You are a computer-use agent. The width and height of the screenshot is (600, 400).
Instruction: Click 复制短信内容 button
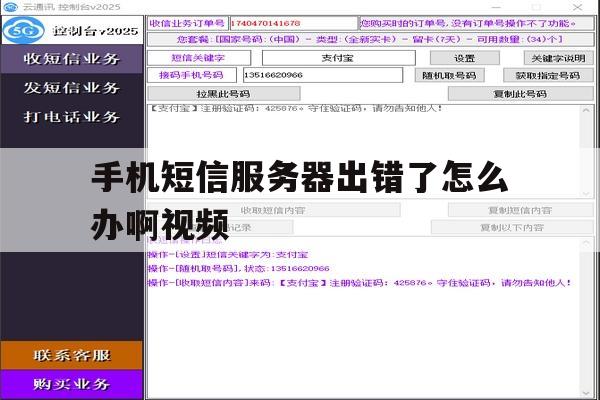point(521,210)
